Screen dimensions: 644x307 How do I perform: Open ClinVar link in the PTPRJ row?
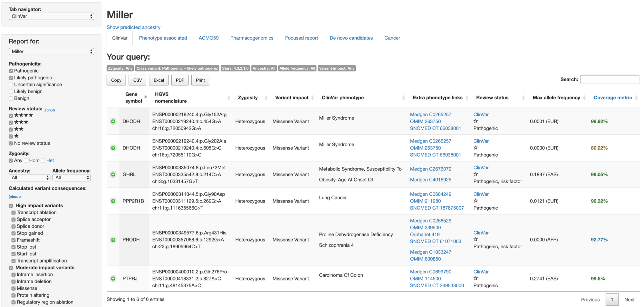[x=481, y=272]
